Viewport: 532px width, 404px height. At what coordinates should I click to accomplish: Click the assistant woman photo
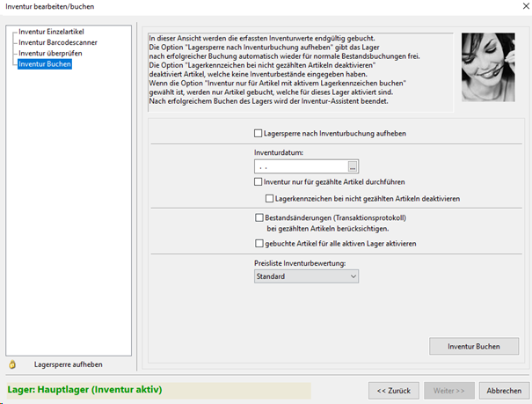(488, 67)
